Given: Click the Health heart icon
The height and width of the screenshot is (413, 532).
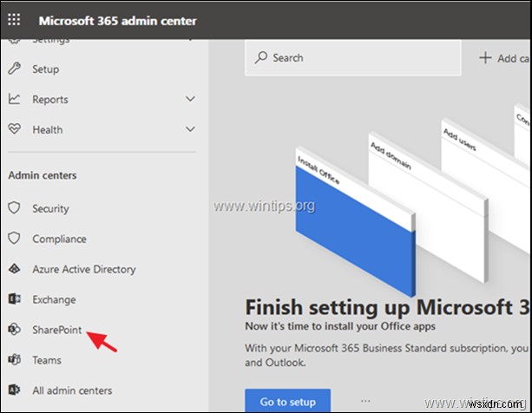Looking at the screenshot, I should click(14, 129).
